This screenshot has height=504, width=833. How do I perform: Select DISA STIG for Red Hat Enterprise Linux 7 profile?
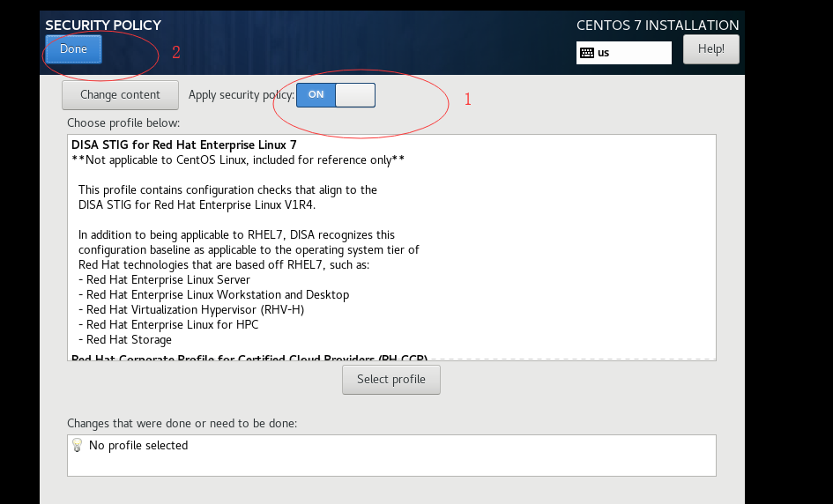[x=184, y=145]
